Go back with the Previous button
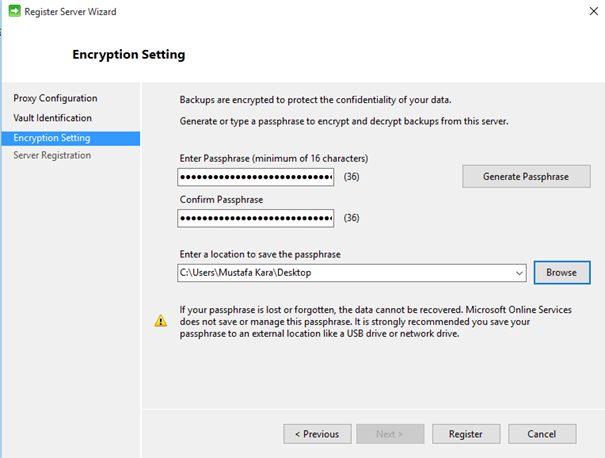The height and width of the screenshot is (458, 605). point(317,434)
